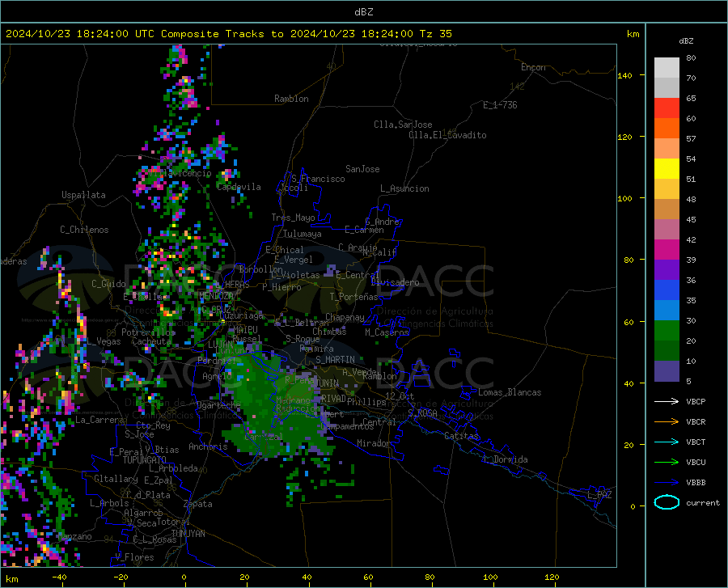Select the magenta 39 dBZ color swatch
This screenshot has width=728, height=588.
pyautogui.click(x=667, y=250)
